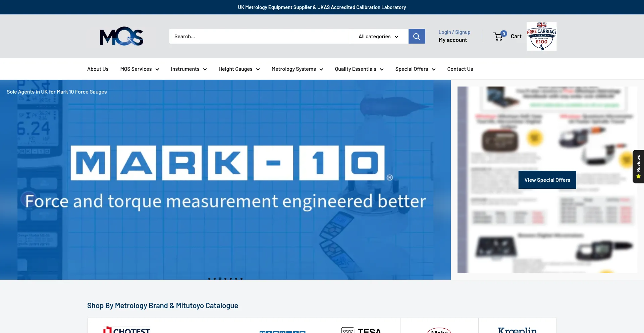This screenshot has width=644, height=333.
Task: Click the Cart label
Action: (516, 36)
